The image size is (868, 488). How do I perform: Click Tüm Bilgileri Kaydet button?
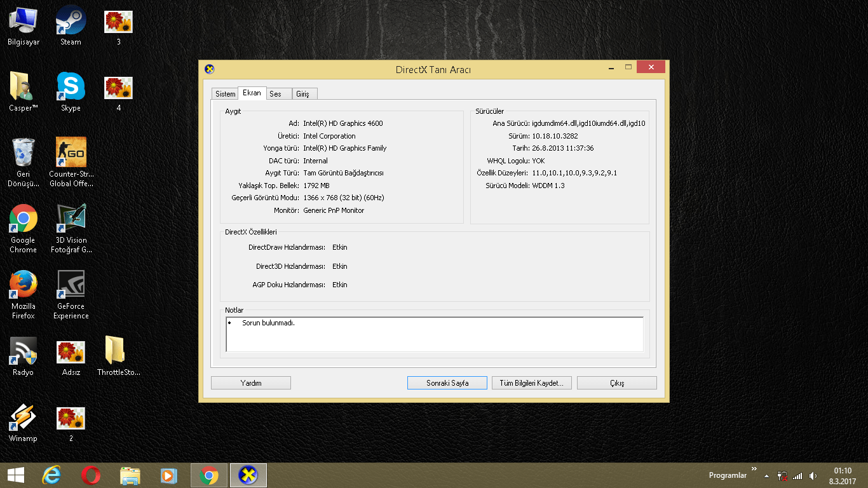(x=532, y=383)
